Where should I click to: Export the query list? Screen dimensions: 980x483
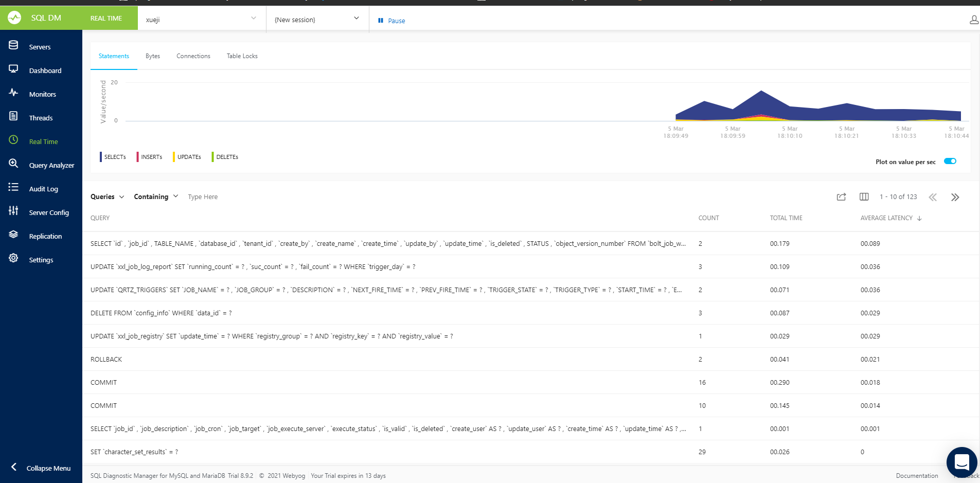tap(841, 196)
